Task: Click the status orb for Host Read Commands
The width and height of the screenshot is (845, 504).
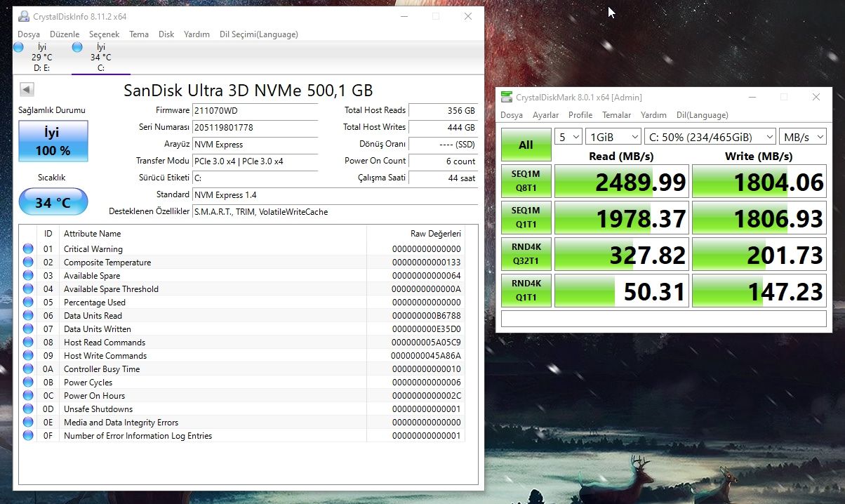Action: (28, 342)
